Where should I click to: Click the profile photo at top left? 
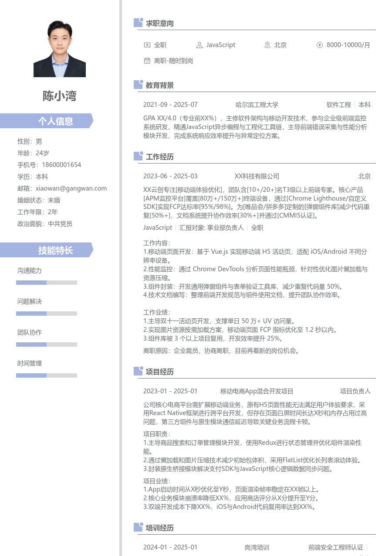click(x=59, y=47)
